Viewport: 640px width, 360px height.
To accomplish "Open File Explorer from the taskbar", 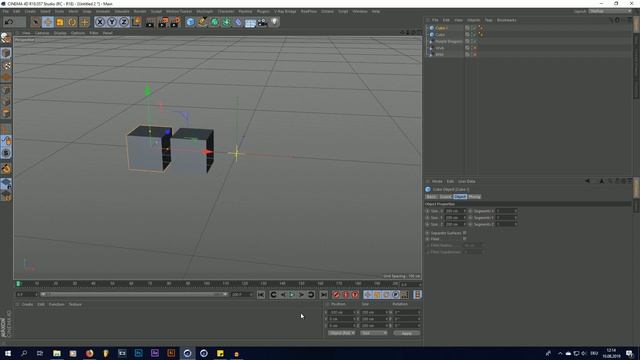I will [x=57, y=353].
